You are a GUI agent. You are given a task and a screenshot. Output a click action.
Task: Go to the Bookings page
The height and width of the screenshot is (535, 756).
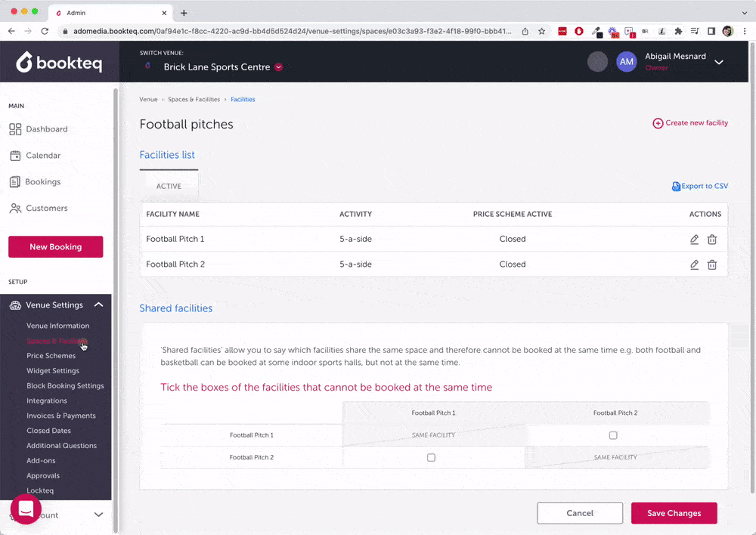point(42,181)
